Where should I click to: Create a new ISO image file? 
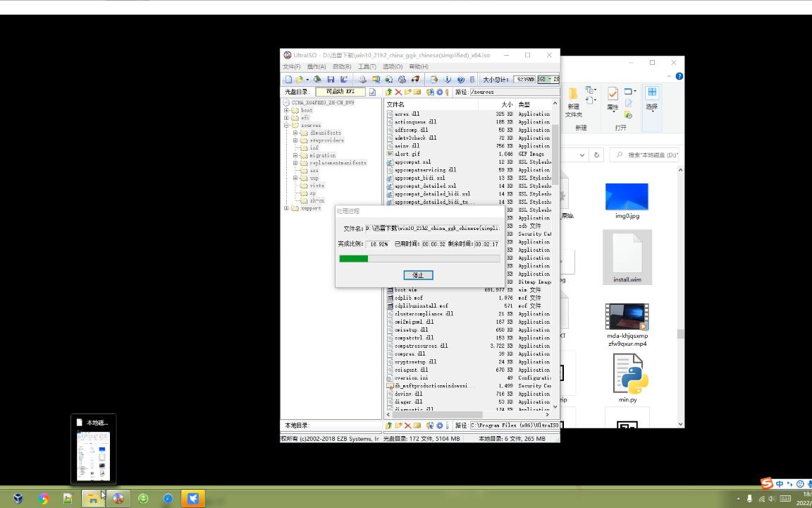[288, 79]
